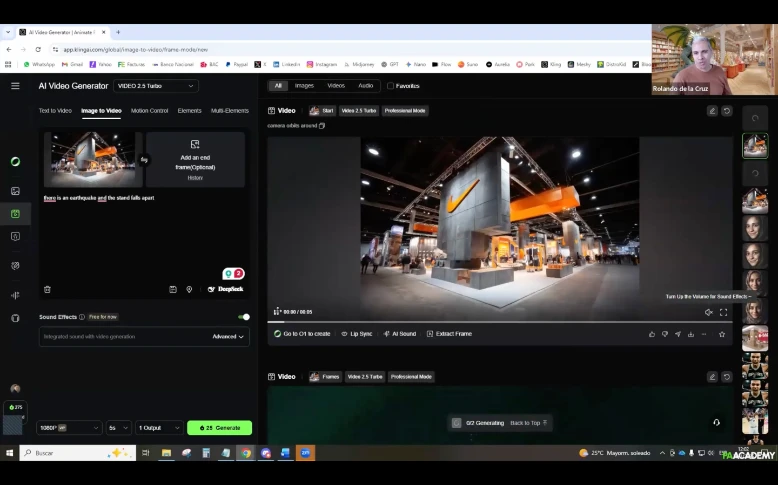Star the video as a favorite

pyautogui.click(x=722, y=334)
